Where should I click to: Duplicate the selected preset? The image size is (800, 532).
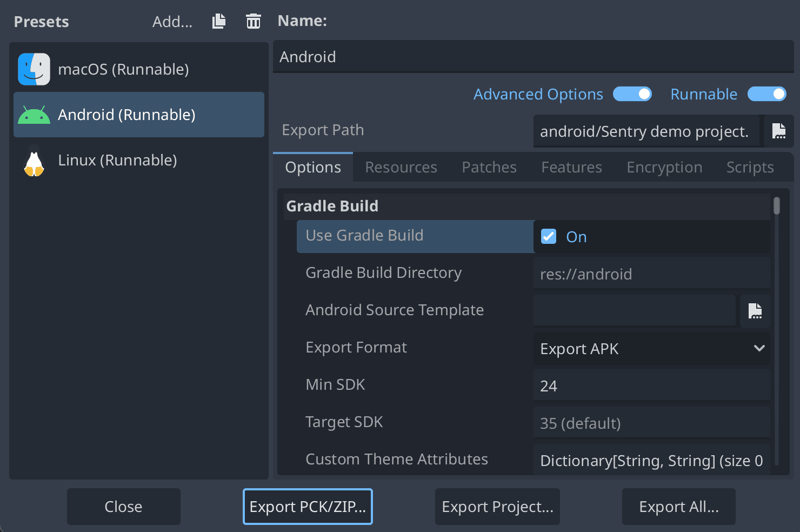click(x=218, y=21)
